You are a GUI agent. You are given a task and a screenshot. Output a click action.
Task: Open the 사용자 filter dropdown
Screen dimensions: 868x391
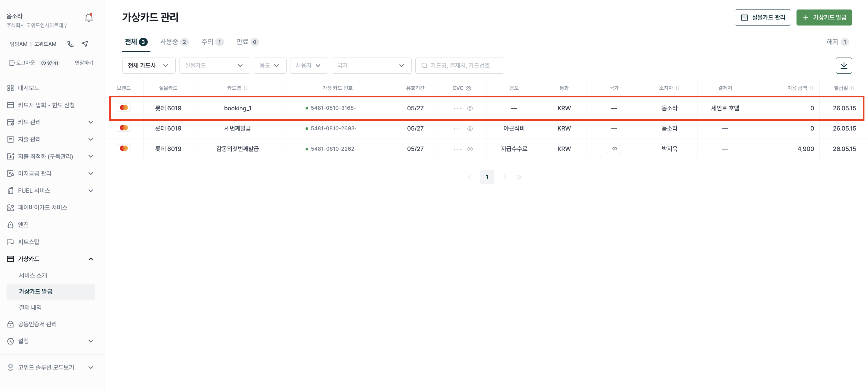coord(309,65)
